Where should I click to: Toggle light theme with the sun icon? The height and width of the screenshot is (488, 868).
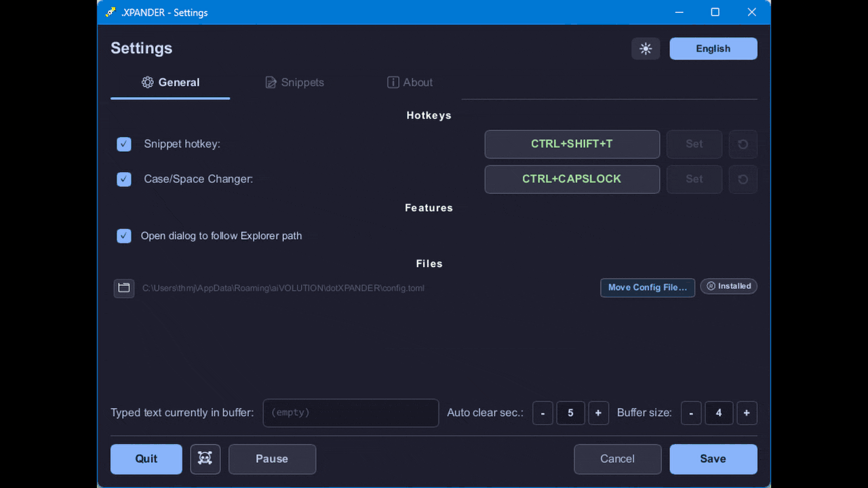(646, 49)
